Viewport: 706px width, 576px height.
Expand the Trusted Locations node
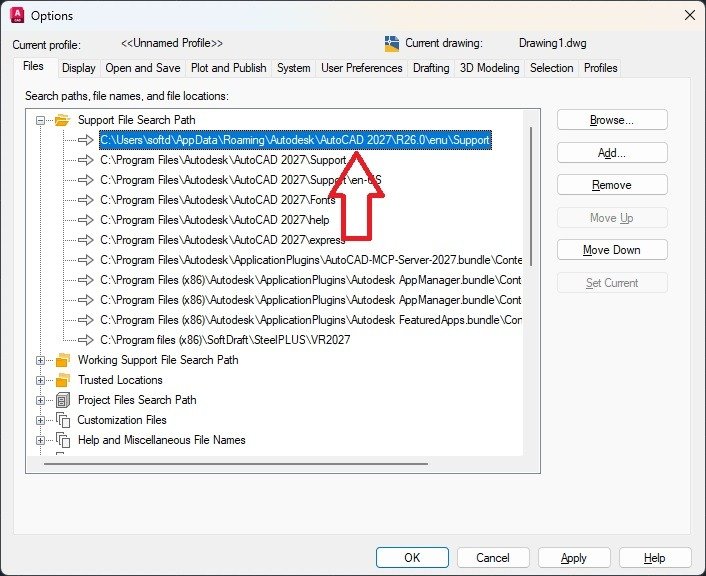(41, 380)
